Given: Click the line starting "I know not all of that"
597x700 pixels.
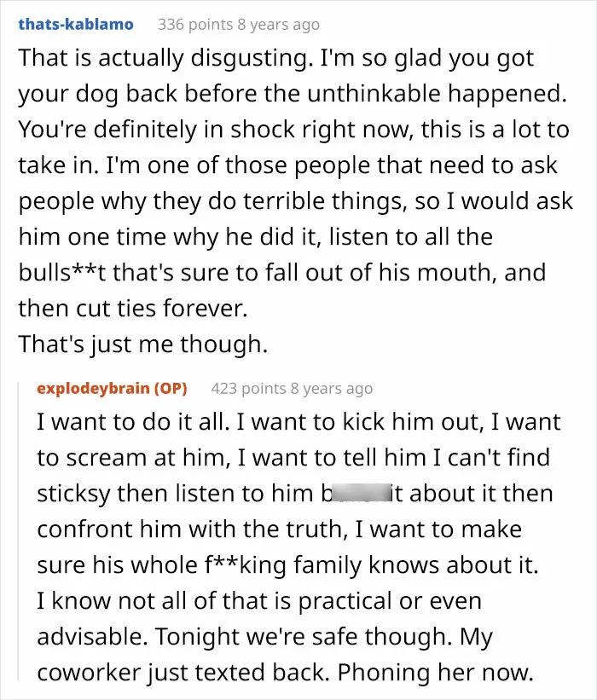Looking at the screenshot, I should point(259,601).
